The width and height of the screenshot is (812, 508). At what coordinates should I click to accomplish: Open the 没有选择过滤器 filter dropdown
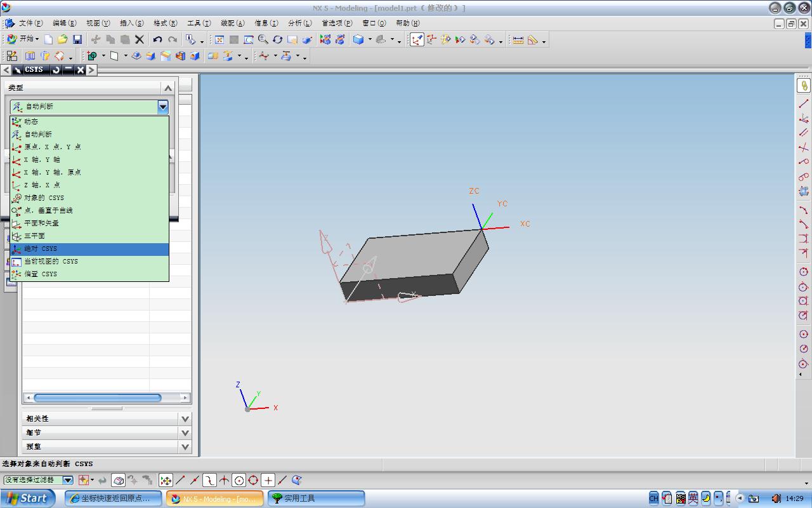pyautogui.click(x=67, y=480)
